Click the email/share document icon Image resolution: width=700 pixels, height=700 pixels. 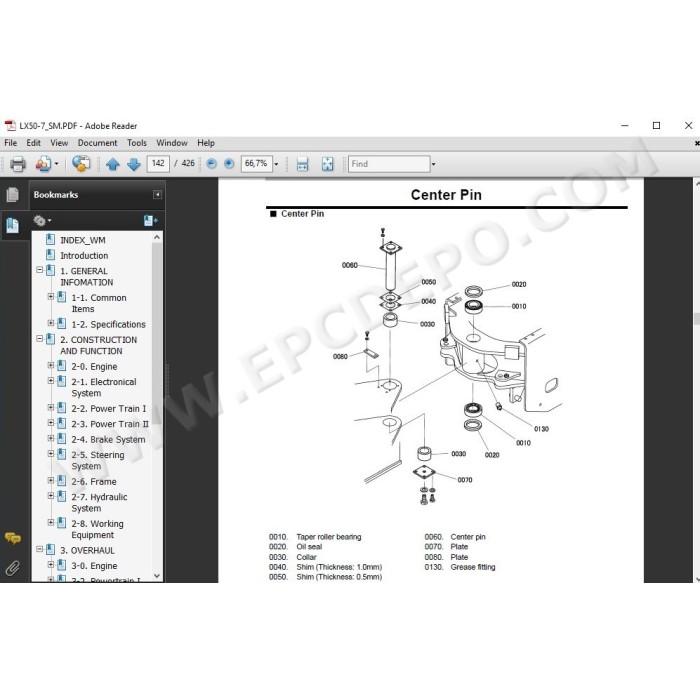44,164
